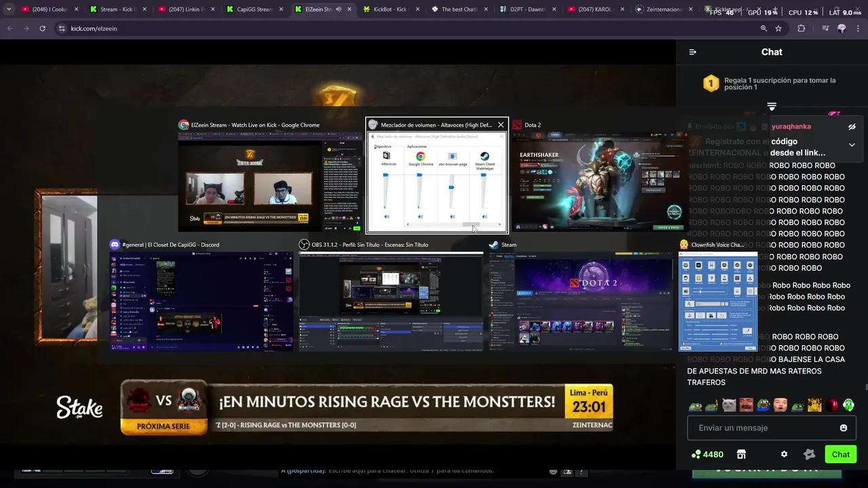Click the Enviar un mensaje input field

[x=771, y=428]
